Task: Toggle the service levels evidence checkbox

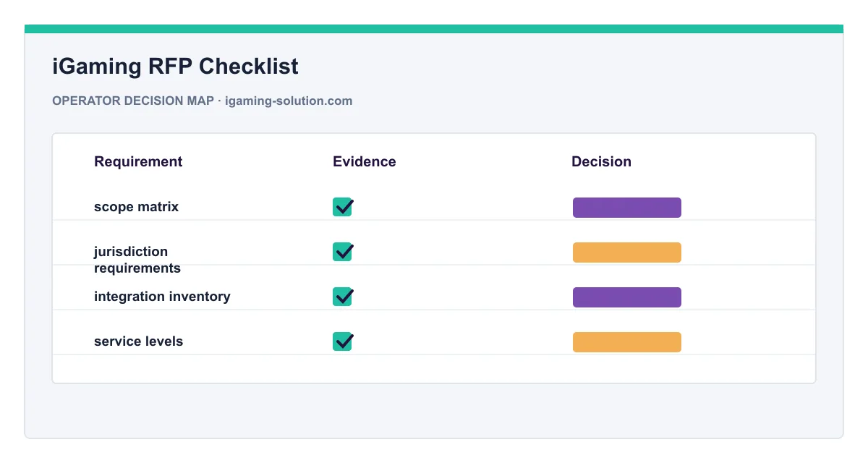Action: tap(342, 341)
